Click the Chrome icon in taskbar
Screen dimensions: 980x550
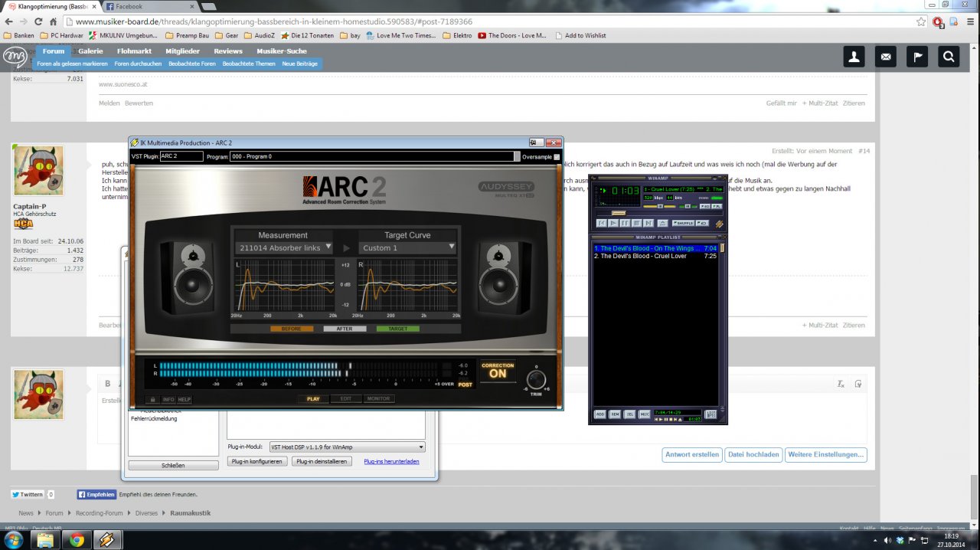click(x=77, y=539)
